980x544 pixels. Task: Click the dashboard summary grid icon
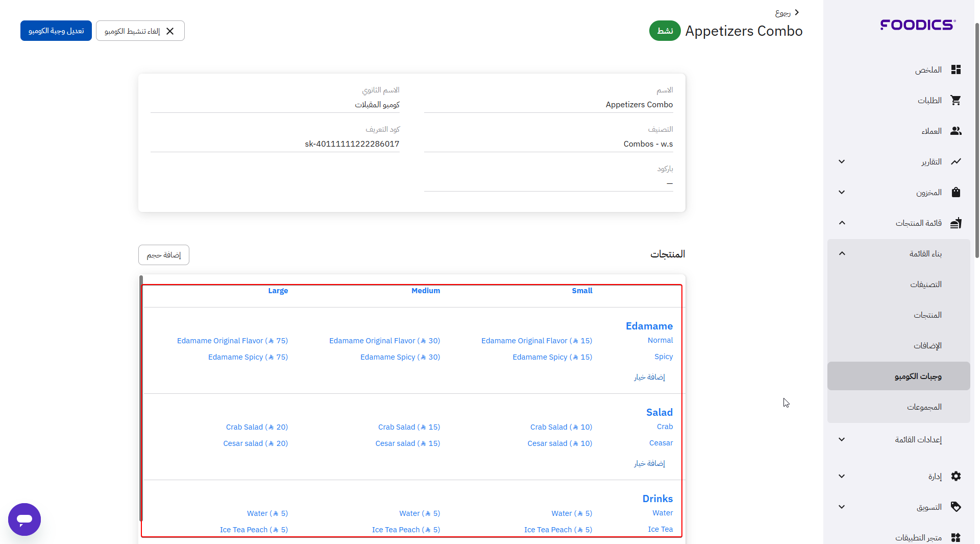[955, 70]
